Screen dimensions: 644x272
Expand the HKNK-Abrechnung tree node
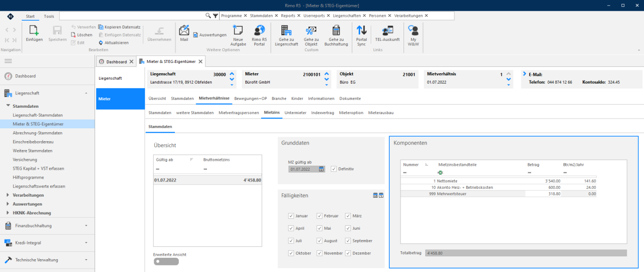pyautogui.click(x=8, y=213)
